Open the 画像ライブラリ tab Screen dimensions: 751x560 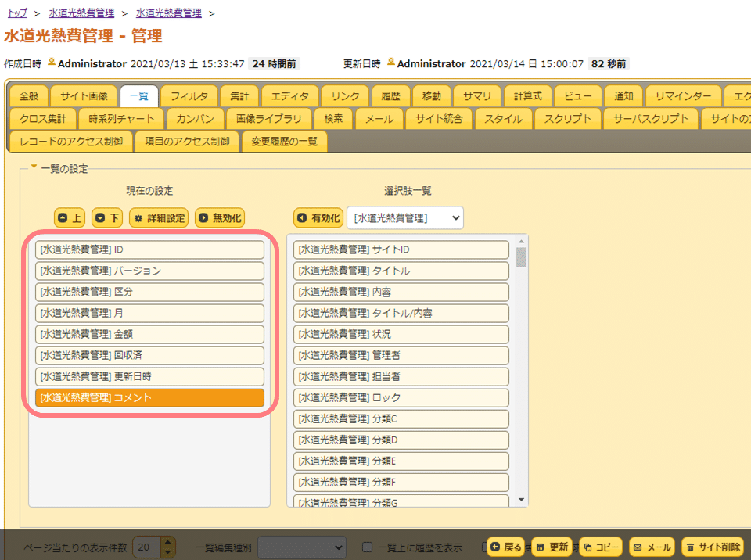[x=268, y=119]
